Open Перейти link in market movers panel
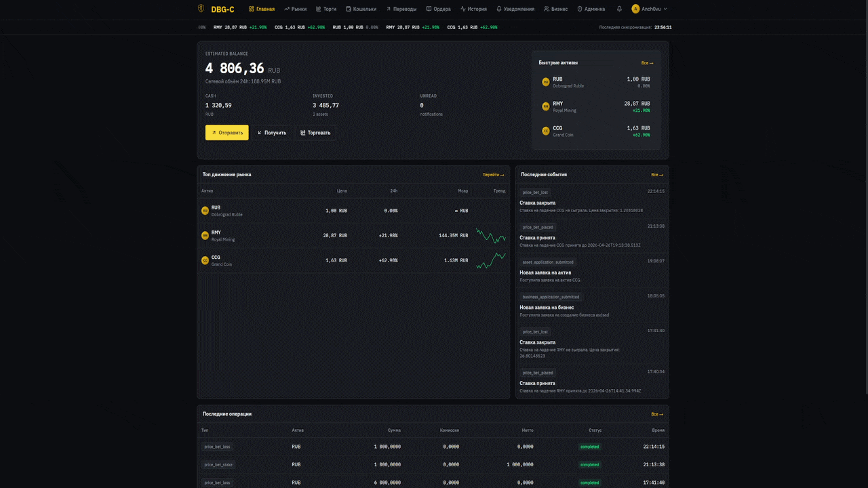 pos(493,175)
